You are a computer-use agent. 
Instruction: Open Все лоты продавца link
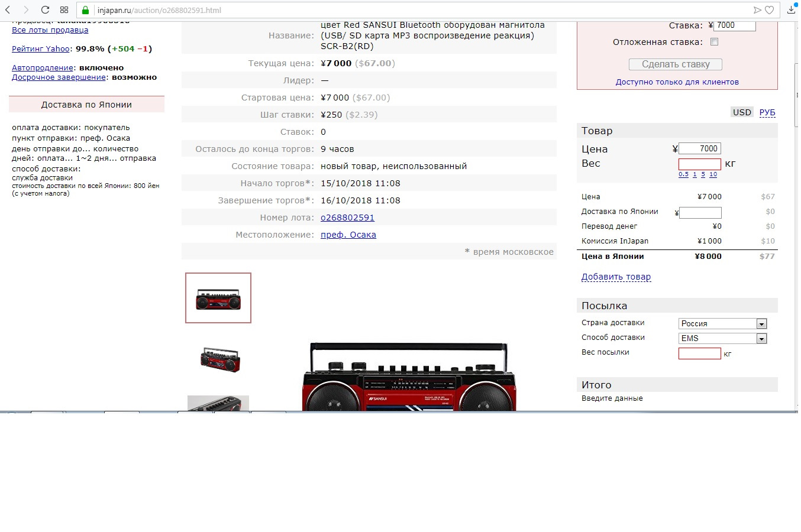pos(50,30)
